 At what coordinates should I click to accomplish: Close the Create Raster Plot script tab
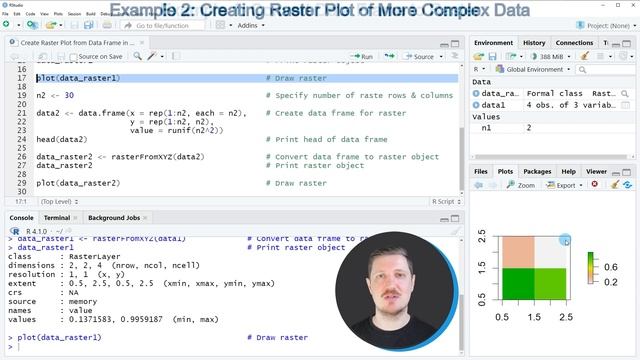pos(142,42)
